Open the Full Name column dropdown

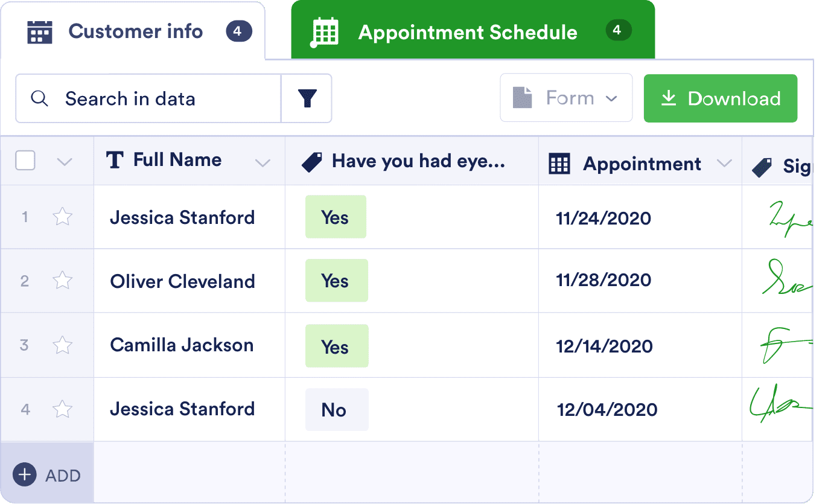[263, 162]
